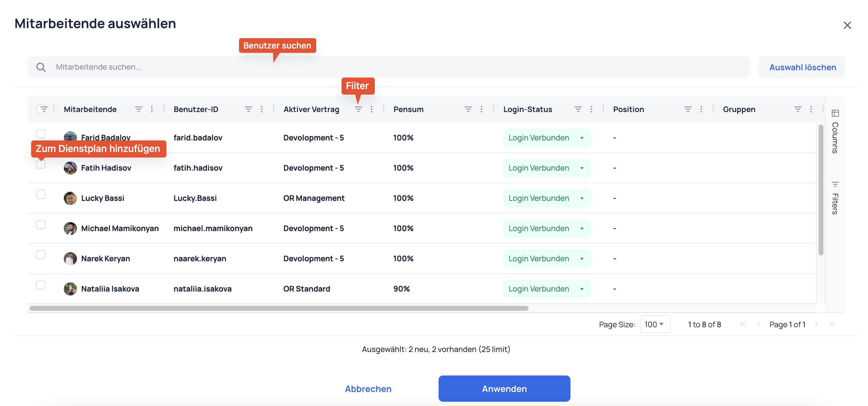The width and height of the screenshot is (868, 406).
Task: Open Fatih Hadisov's Login Verbunden dropdown
Action: pos(547,168)
